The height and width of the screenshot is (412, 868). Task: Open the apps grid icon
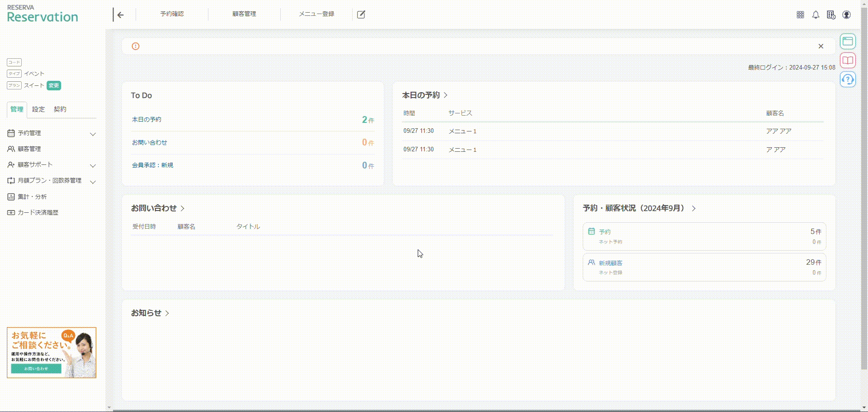pos(800,15)
